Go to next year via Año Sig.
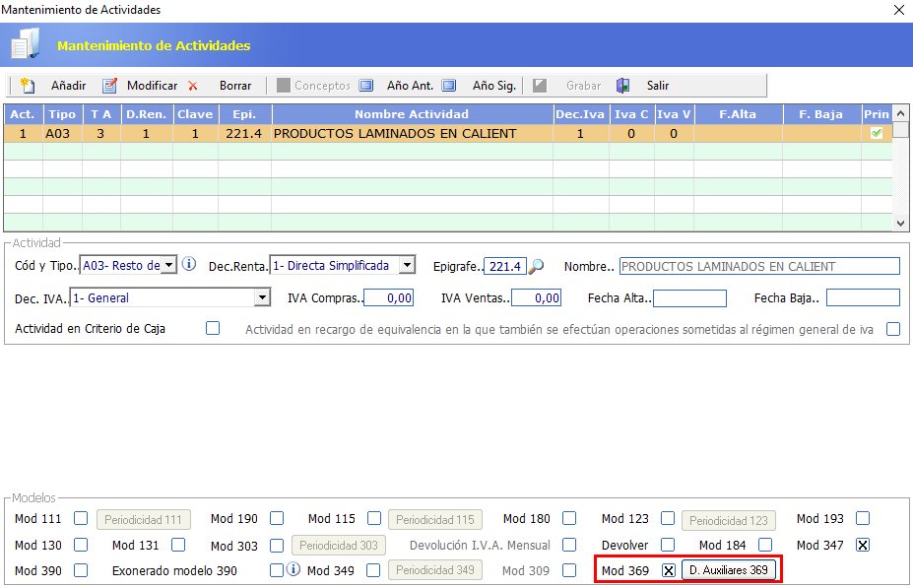Viewport: 913px width, 588px height. (449, 86)
